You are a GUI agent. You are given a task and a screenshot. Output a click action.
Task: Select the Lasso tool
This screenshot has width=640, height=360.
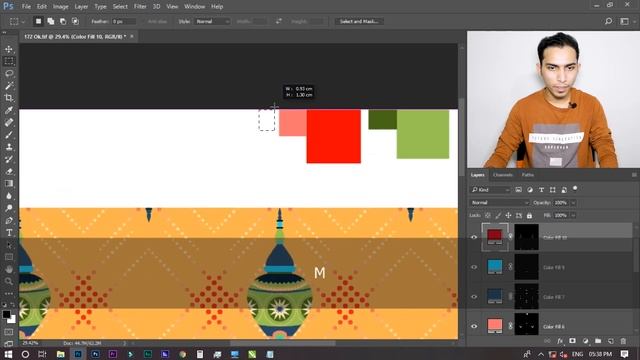tap(9, 73)
